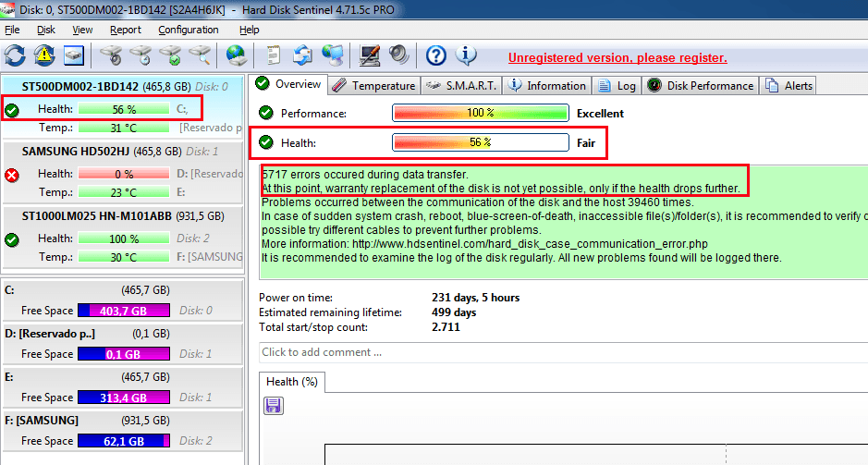Viewport: 868px width, 465px height.
Task: Click the disk-with-magnifier surface test icon
Action: coord(200,55)
